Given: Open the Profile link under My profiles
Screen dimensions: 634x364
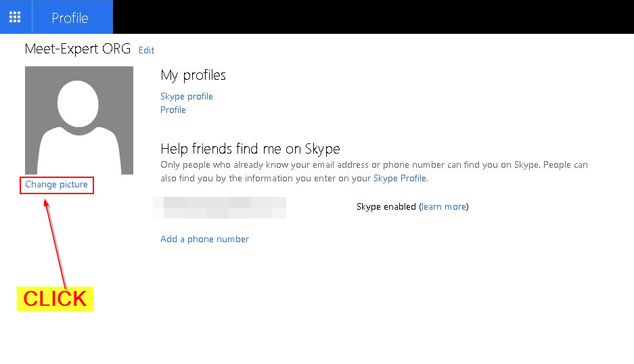Looking at the screenshot, I should point(173,110).
